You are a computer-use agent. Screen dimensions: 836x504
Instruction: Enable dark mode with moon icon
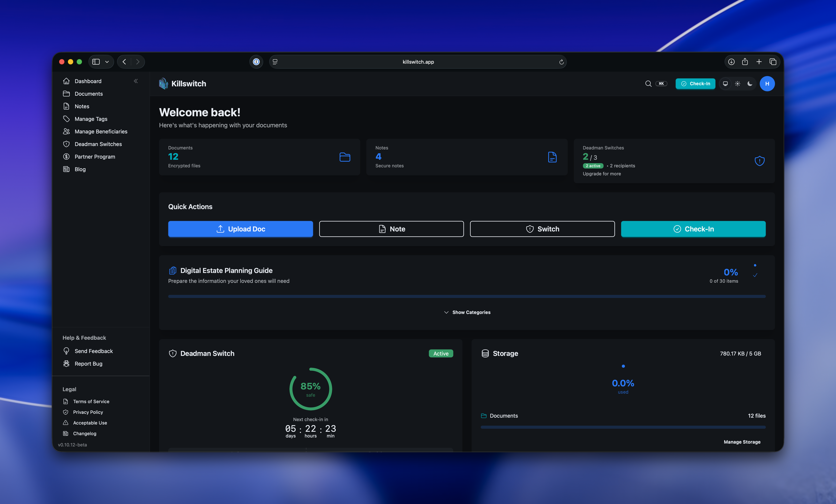coord(750,84)
